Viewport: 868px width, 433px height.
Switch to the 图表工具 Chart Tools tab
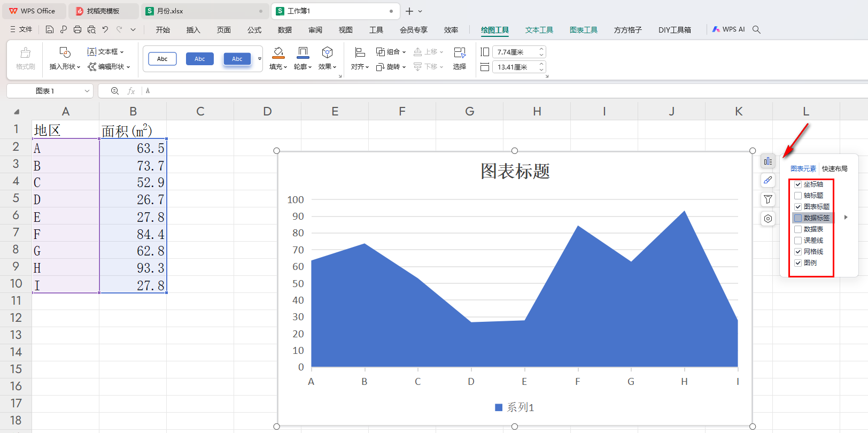[x=584, y=30]
